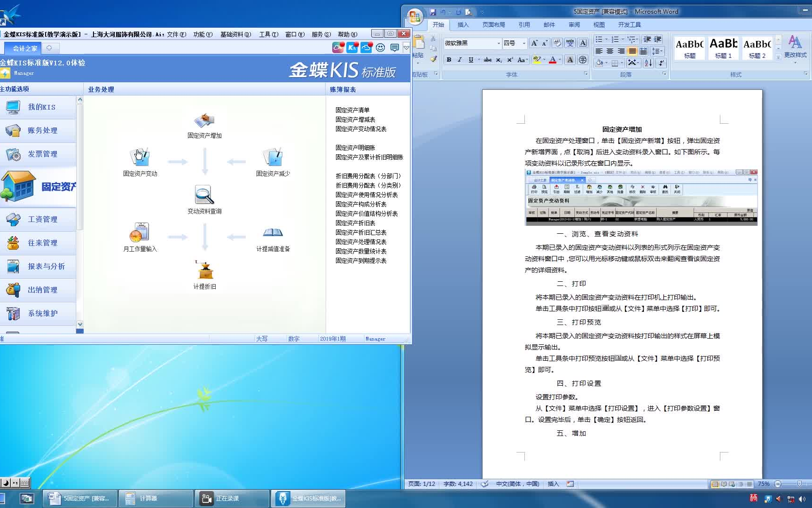Open the 固定资产增减表 report link

pos(355,119)
